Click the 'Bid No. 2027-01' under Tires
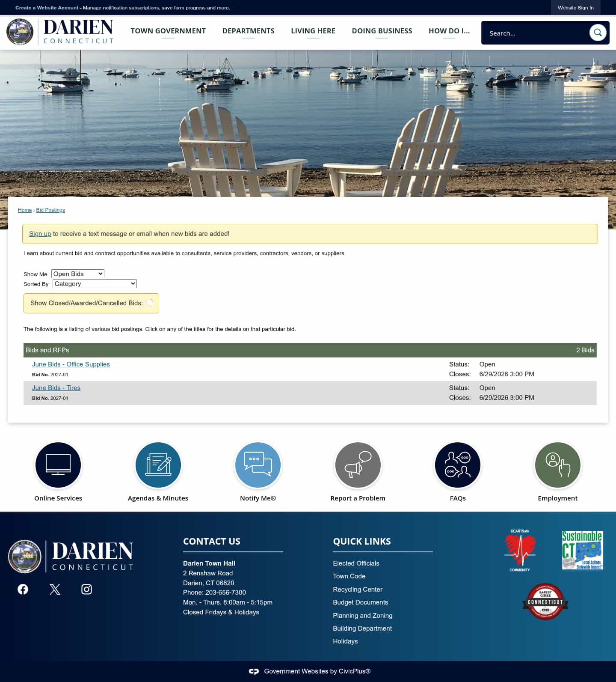The image size is (616, 682). (50, 398)
